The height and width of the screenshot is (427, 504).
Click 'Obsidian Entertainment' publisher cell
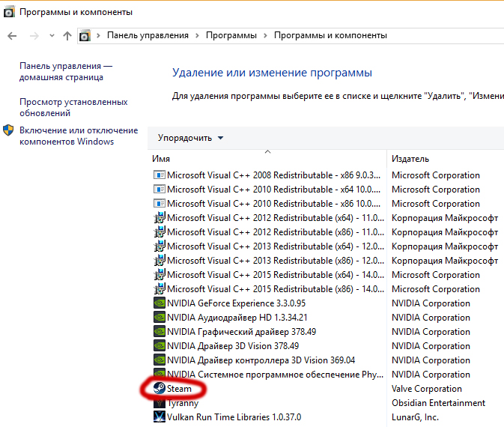(x=438, y=403)
